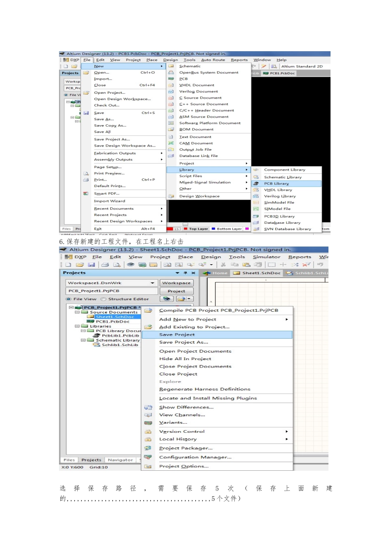This screenshot has height=555, width=392.
Task: Collapse the Libraries folder in project tree
Action: click(x=77, y=326)
